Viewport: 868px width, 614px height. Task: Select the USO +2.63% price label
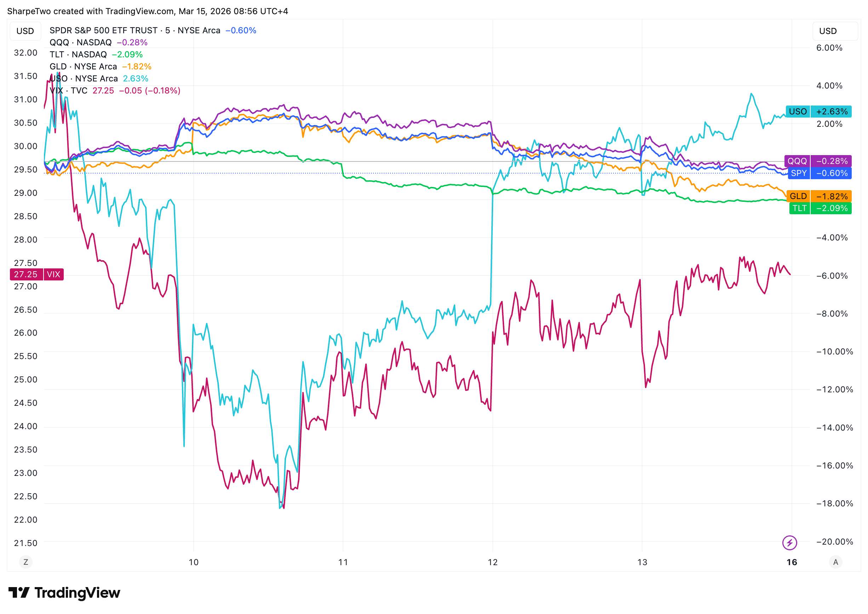click(818, 112)
